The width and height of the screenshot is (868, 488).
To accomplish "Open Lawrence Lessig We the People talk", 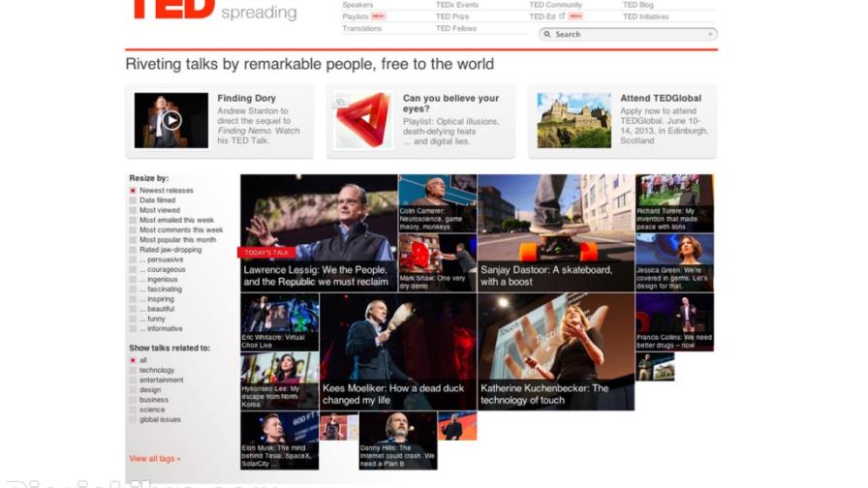I will [x=319, y=233].
